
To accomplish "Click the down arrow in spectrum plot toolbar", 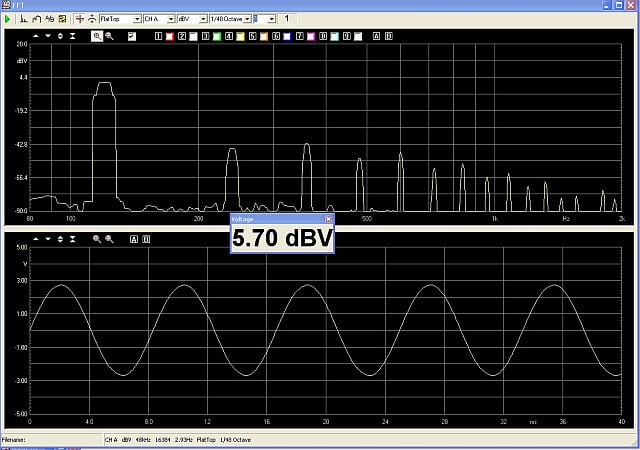I will coord(47,36).
